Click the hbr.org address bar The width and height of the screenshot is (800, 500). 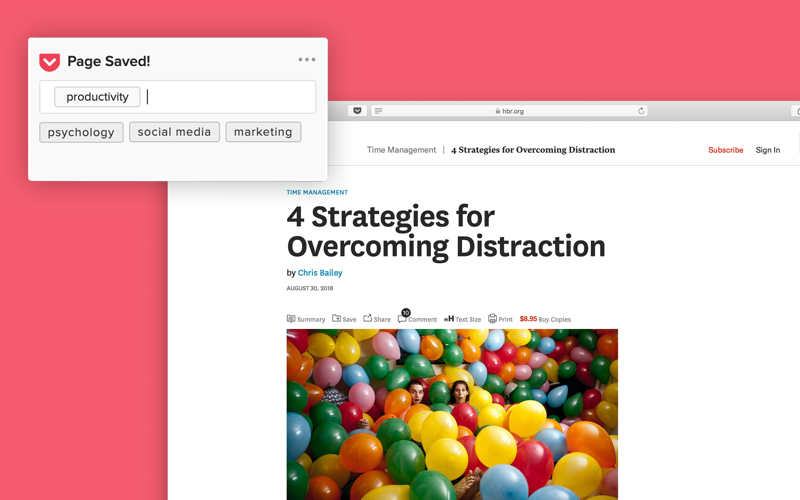click(x=509, y=111)
